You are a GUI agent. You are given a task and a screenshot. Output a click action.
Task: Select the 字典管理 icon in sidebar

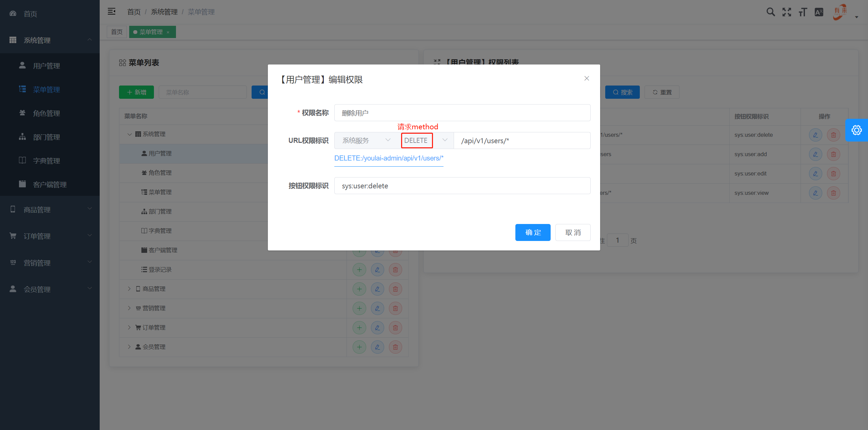tap(22, 160)
